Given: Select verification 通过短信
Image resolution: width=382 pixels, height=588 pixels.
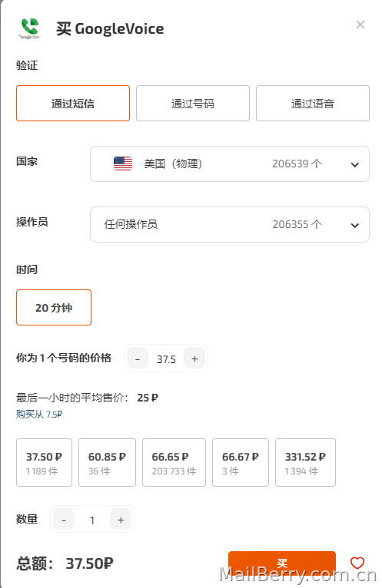Looking at the screenshot, I should pos(73,103).
